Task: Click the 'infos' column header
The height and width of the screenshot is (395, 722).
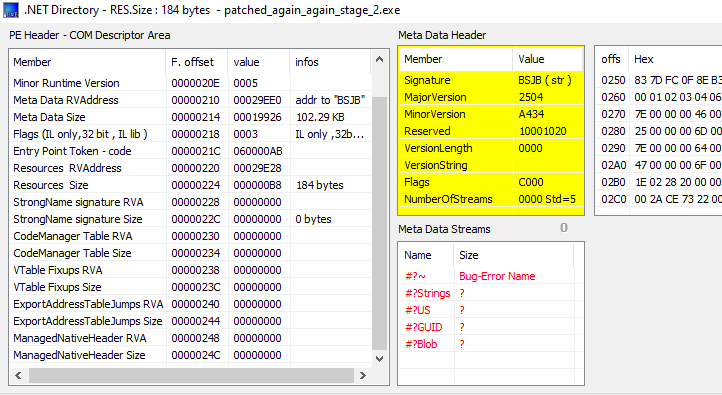Action: 330,62
